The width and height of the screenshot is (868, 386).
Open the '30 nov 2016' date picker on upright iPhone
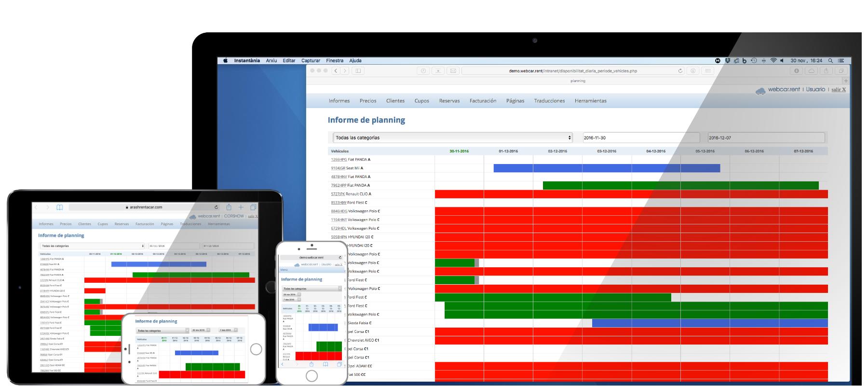tap(291, 294)
